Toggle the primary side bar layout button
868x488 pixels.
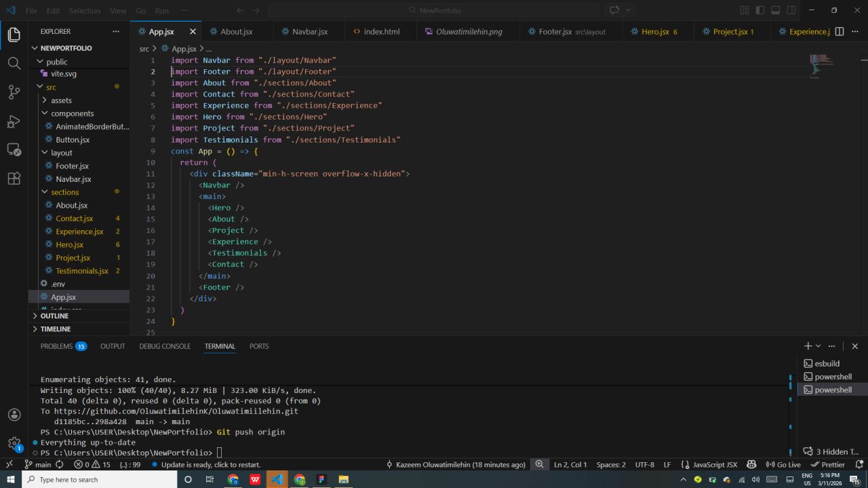click(760, 10)
